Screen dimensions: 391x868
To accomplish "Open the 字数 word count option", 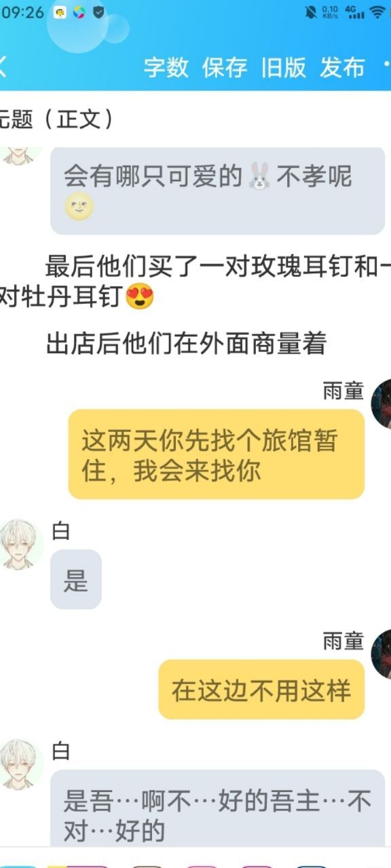I will [166, 67].
